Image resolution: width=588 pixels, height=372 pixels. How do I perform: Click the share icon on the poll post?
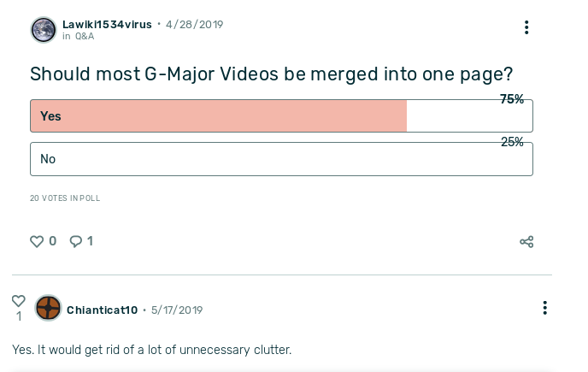[526, 242]
